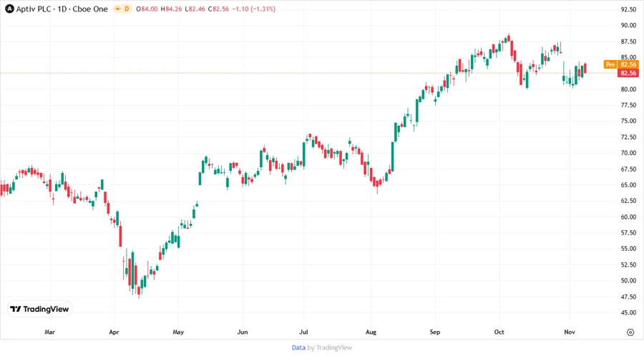
Task: Click the Apr label on time axis
Action: tap(114, 332)
